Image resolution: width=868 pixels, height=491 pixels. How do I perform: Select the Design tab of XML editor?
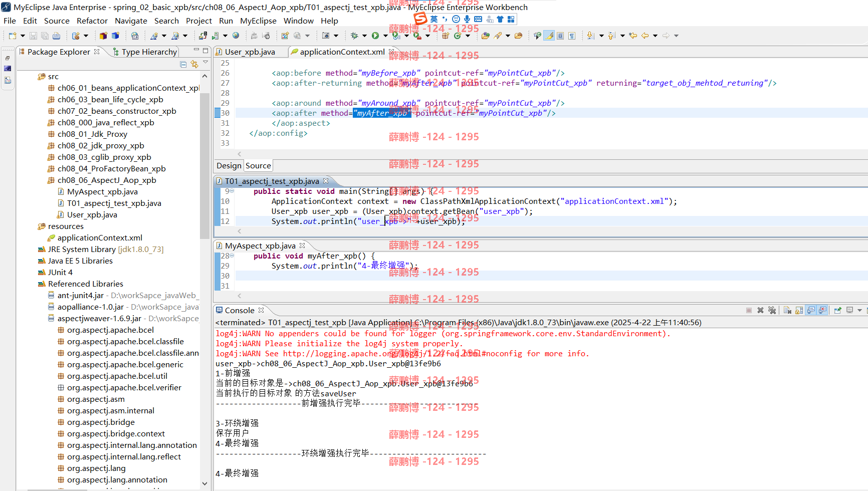click(x=229, y=165)
